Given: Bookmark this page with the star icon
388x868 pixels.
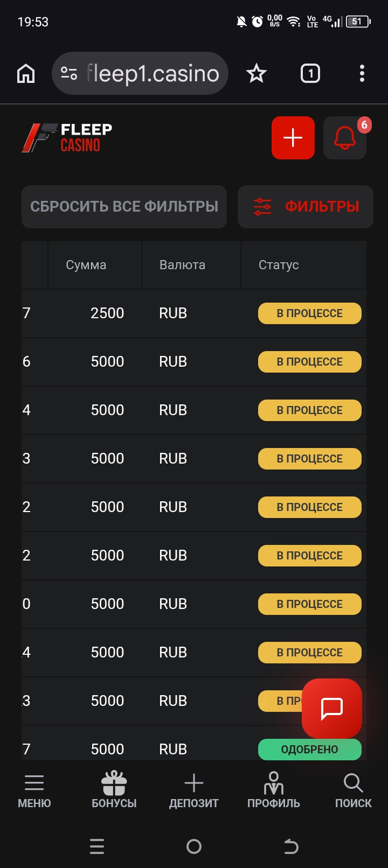Looking at the screenshot, I should [257, 73].
